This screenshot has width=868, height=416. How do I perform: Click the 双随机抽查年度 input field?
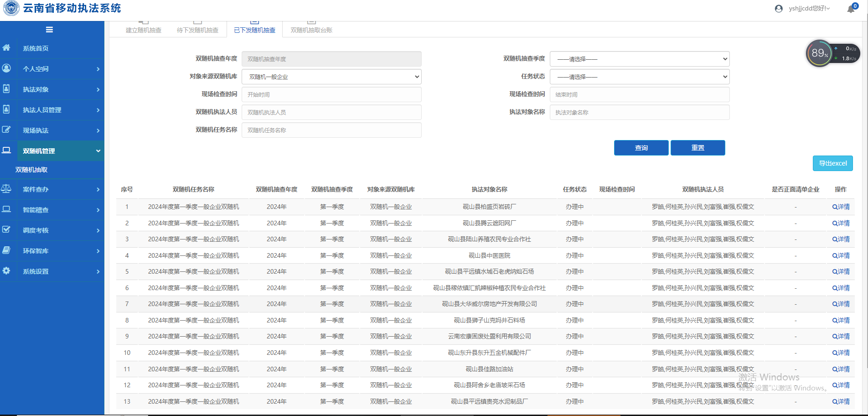point(331,59)
